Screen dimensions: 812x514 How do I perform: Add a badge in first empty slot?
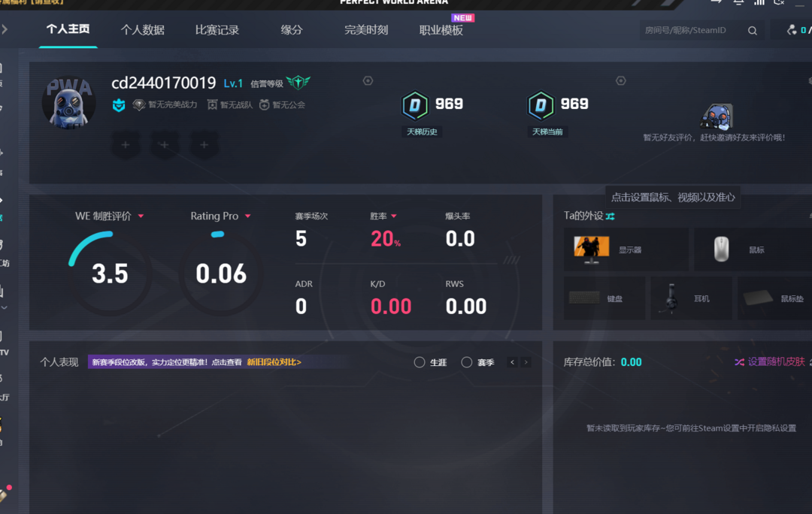pyautogui.click(x=126, y=145)
